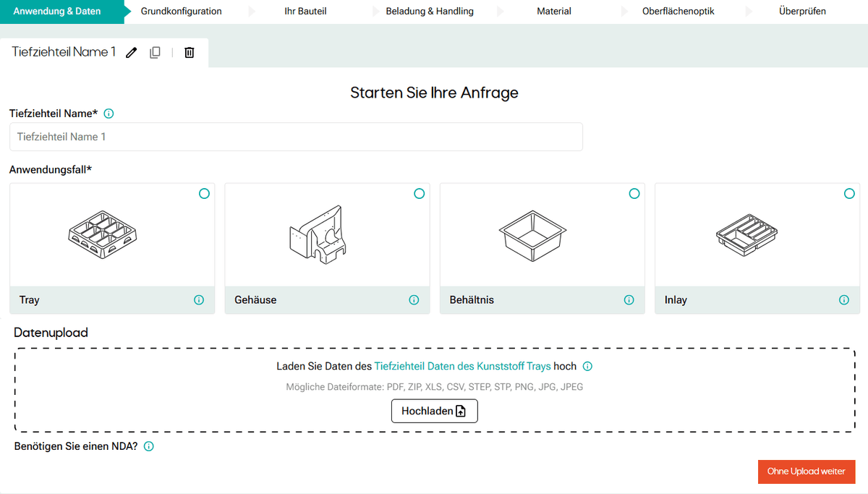The width and height of the screenshot is (868, 494).
Task: Click Ohne Upload weiter button
Action: click(806, 472)
